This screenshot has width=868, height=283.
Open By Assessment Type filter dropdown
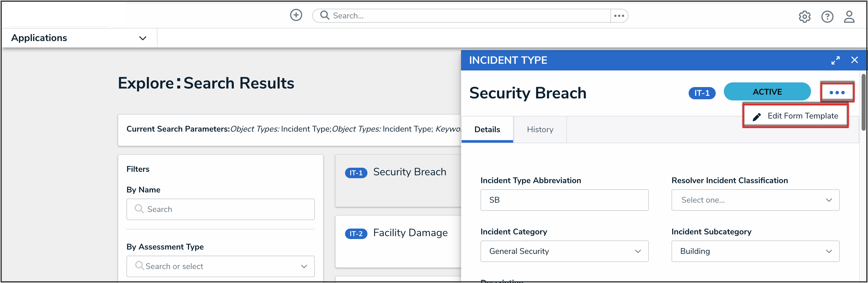pos(220,266)
